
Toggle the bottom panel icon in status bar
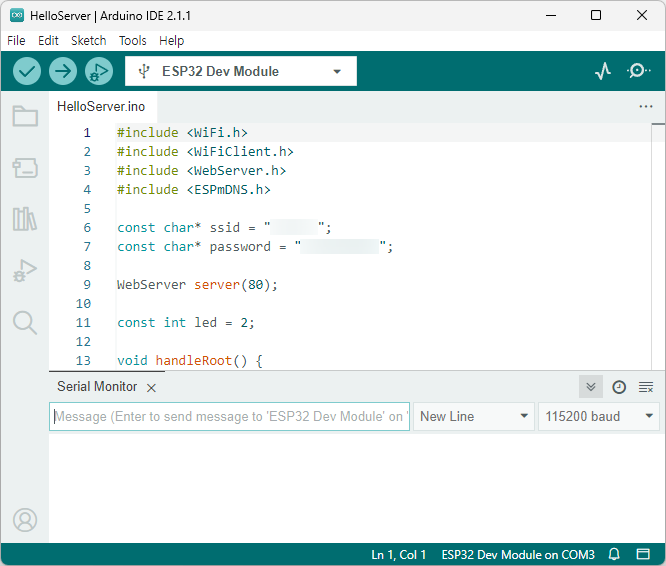tap(643, 554)
